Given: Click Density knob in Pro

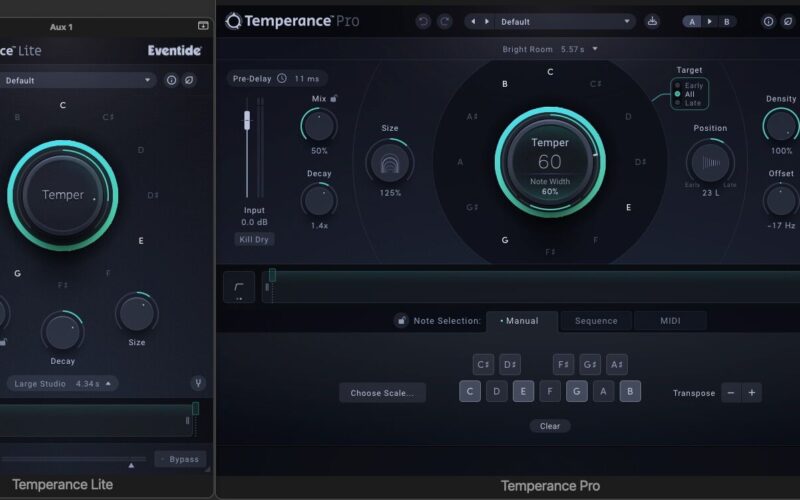Looking at the screenshot, I should point(781,126).
